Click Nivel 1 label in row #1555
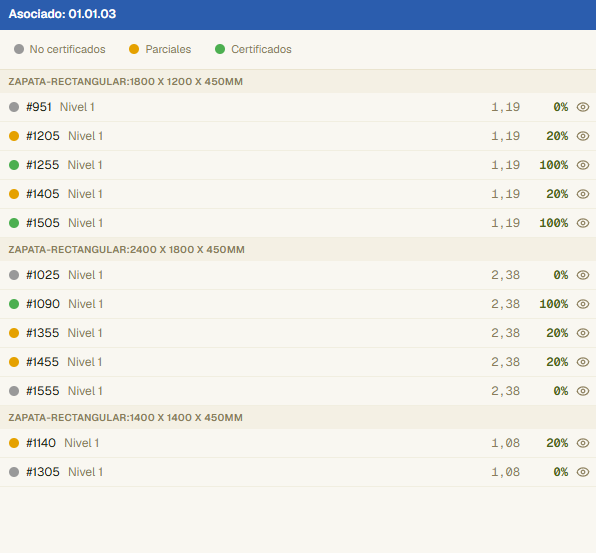Image resolution: width=596 pixels, height=553 pixels. click(85, 391)
